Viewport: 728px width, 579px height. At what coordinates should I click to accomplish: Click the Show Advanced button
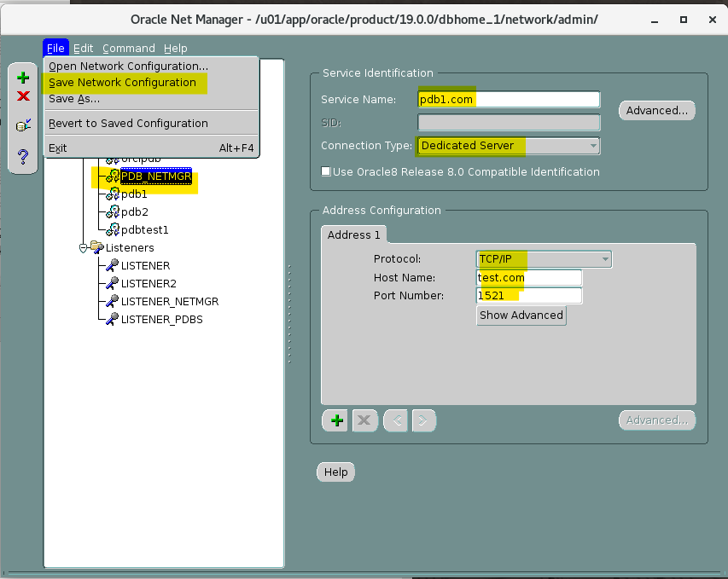click(521, 316)
